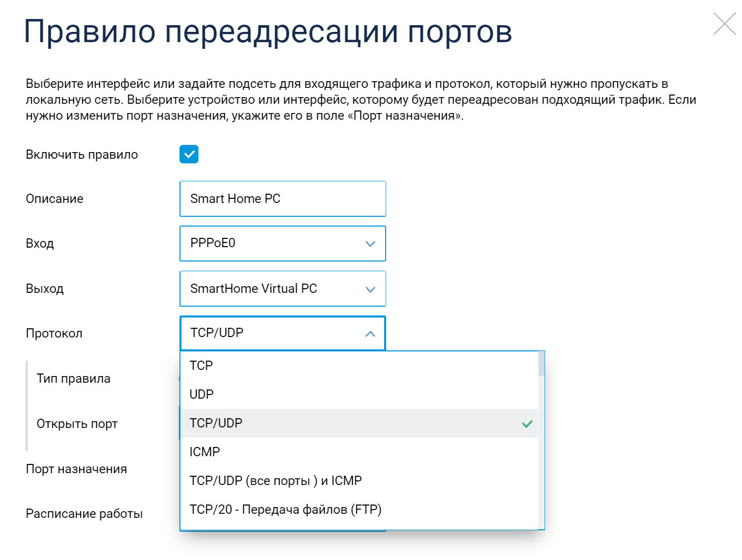The width and height of the screenshot is (742, 560).
Task: Click the protocol list scrollbar thumb
Action: (541, 363)
